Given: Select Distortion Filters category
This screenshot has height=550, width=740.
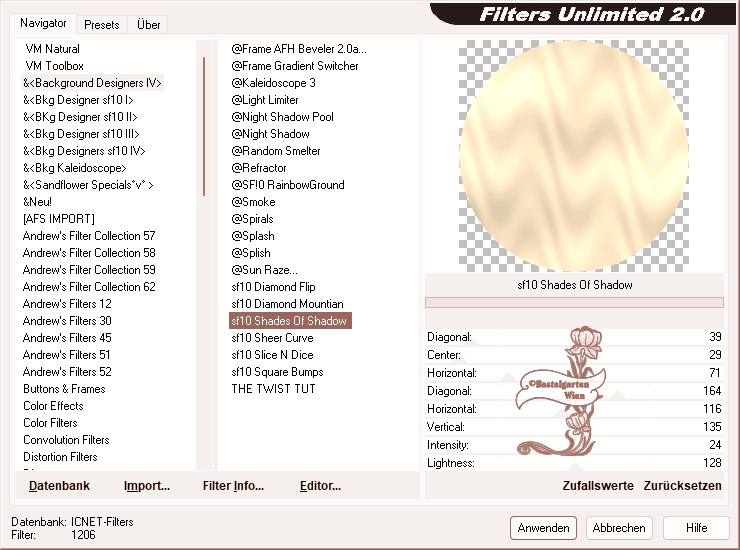Looking at the screenshot, I should (60, 457).
